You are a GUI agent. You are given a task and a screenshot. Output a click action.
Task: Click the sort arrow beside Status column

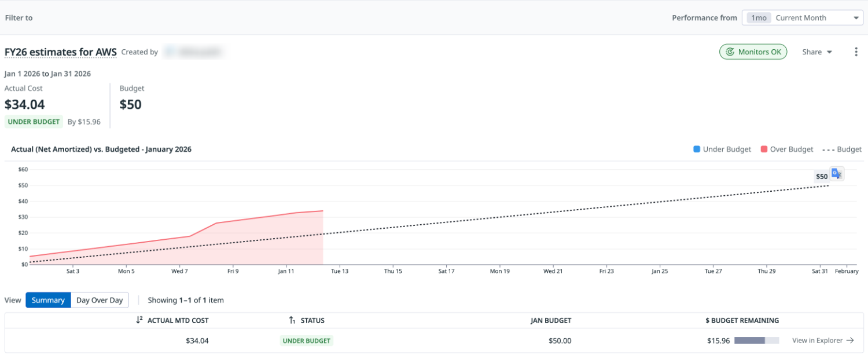click(x=292, y=320)
